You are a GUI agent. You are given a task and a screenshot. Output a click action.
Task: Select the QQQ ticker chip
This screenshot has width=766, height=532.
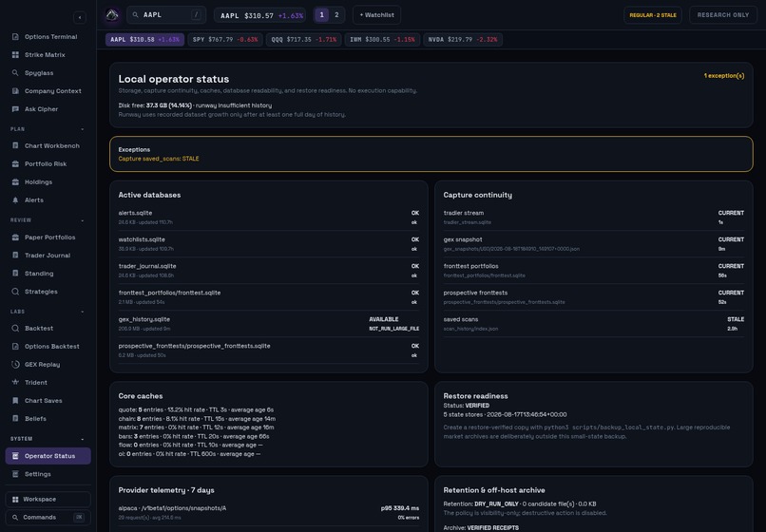304,40
